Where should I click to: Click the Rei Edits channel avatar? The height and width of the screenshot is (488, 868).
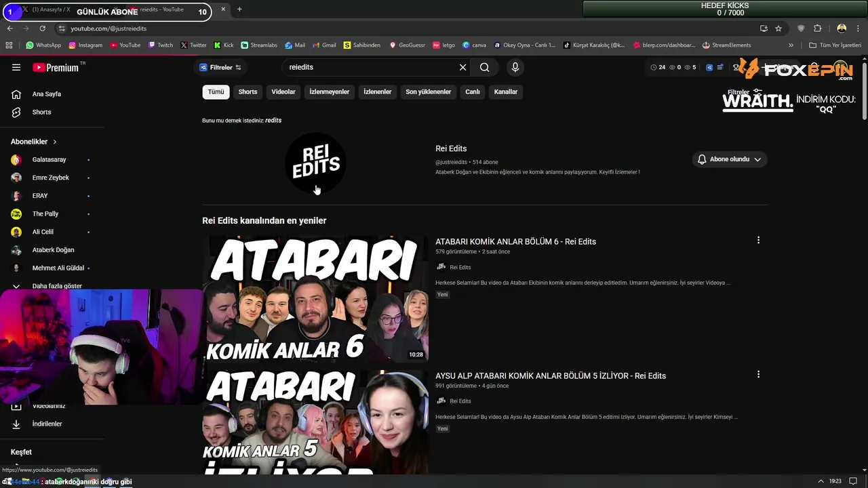click(315, 163)
